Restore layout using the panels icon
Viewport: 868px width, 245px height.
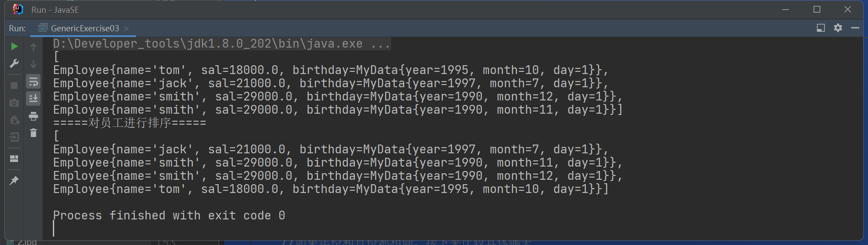[14, 159]
